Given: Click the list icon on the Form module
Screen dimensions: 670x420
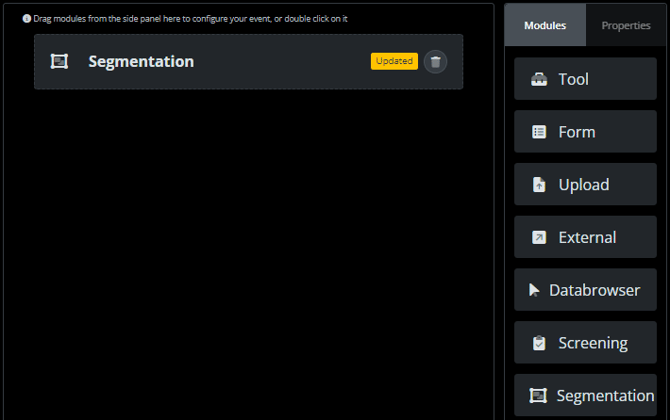Looking at the screenshot, I should 539,132.
